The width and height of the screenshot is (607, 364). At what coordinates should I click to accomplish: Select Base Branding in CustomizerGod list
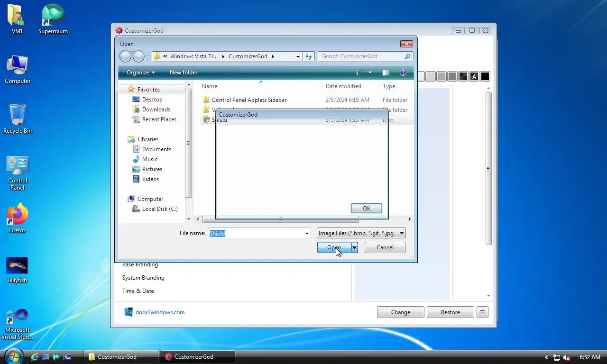pyautogui.click(x=140, y=264)
